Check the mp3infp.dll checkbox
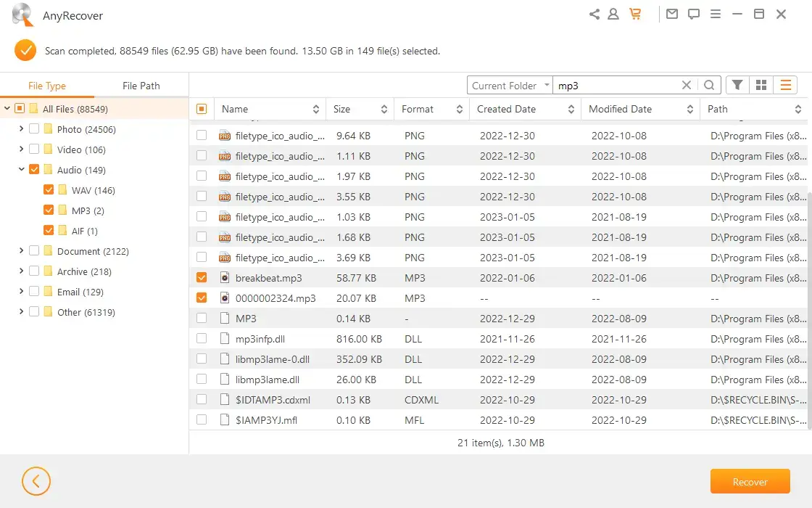 [202, 338]
